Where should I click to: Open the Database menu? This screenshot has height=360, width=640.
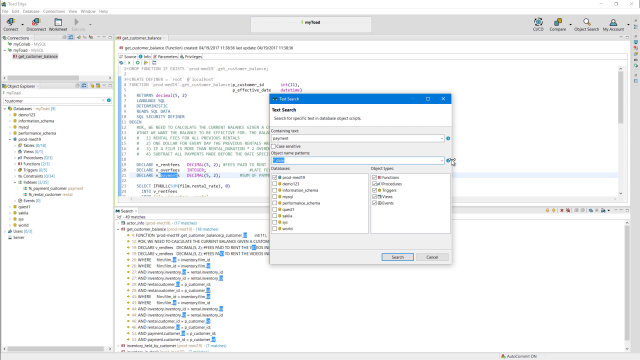coord(31,11)
